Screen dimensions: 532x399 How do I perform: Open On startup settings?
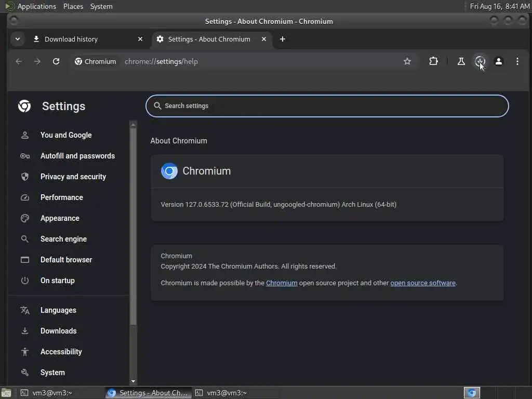(58, 281)
